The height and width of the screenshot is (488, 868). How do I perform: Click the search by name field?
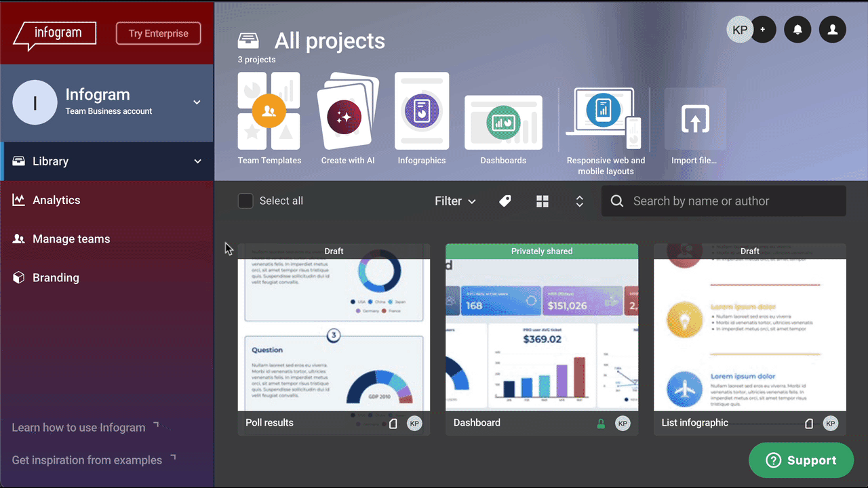pos(724,201)
